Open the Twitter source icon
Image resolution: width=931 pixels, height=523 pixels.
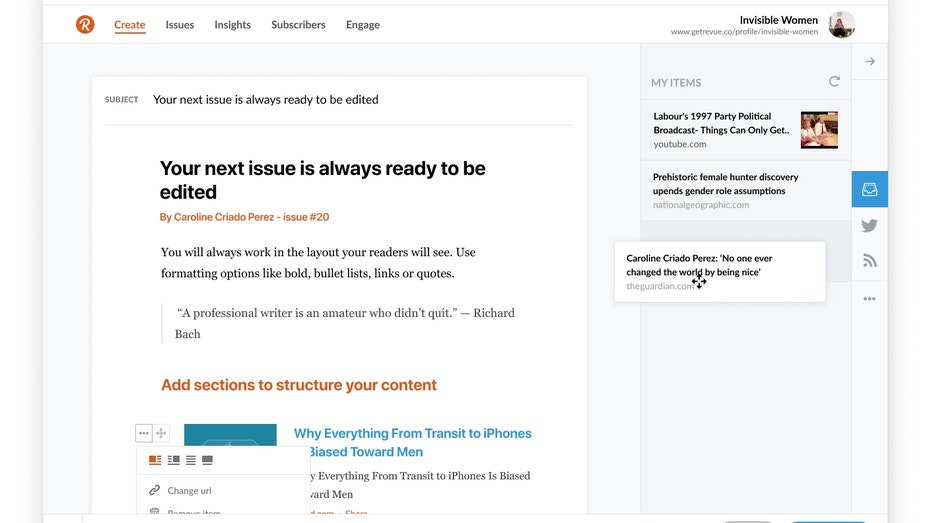pos(870,226)
